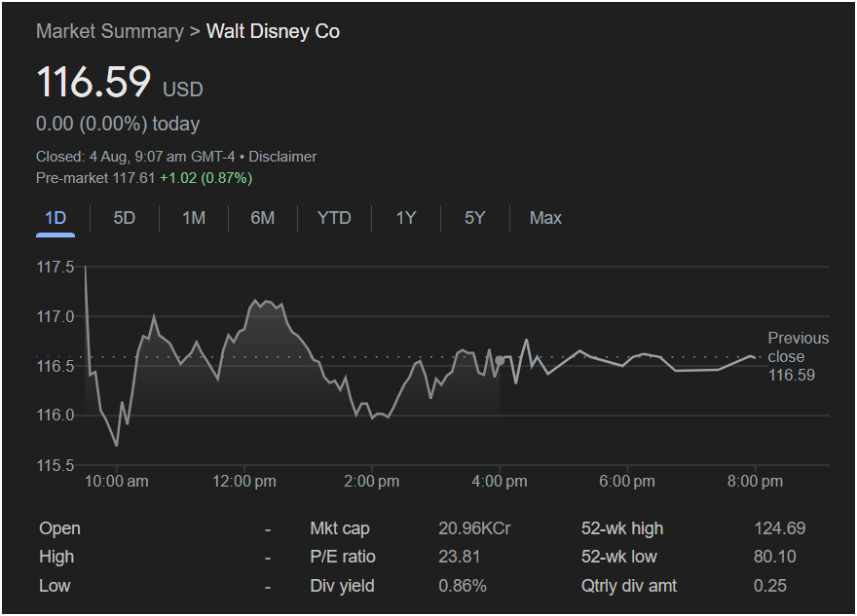
Task: Click the 115.5 y-axis label
Action: click(56, 465)
